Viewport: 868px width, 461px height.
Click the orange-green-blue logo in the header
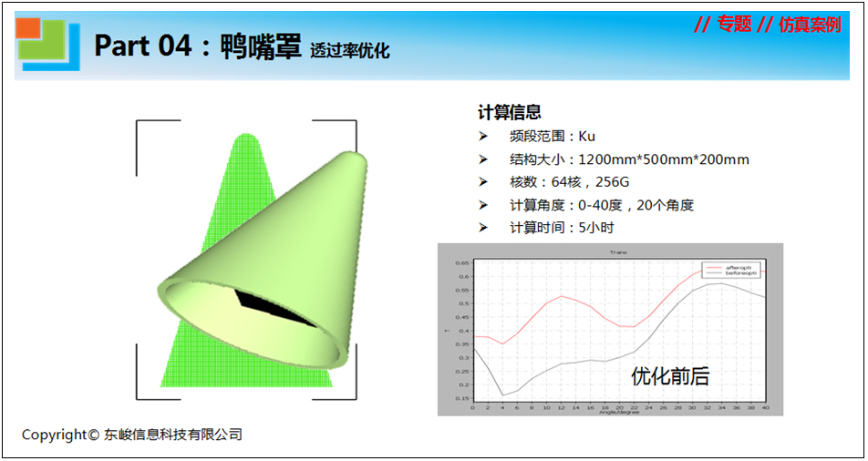point(42,43)
